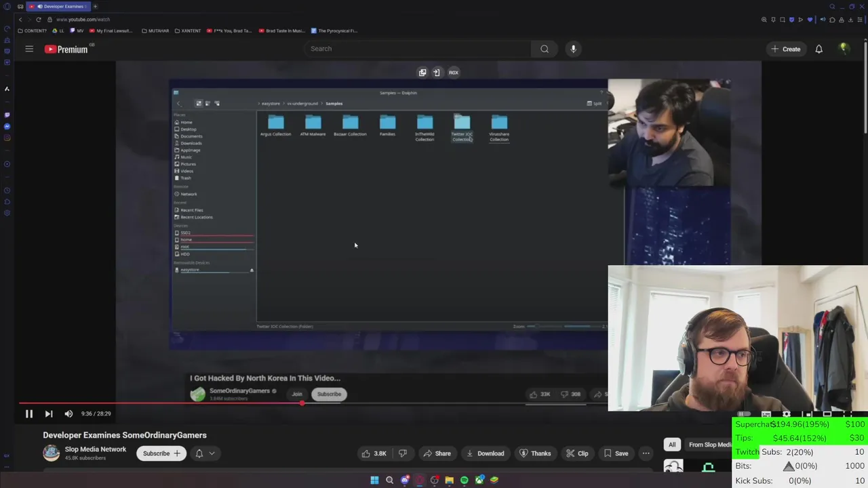Viewport: 868px width, 488px height.
Task: Open the YouTube hamburger guide menu
Action: pos(29,49)
